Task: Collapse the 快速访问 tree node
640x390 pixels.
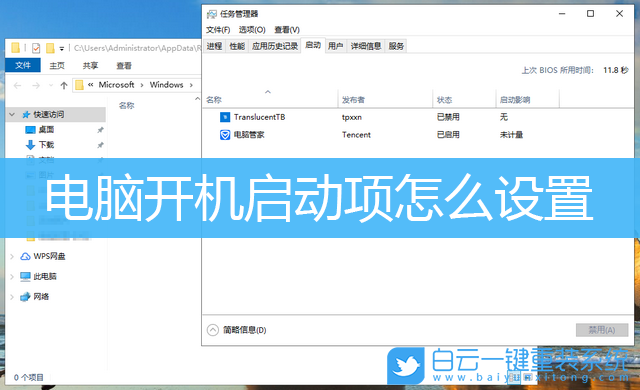Action: coord(12,115)
